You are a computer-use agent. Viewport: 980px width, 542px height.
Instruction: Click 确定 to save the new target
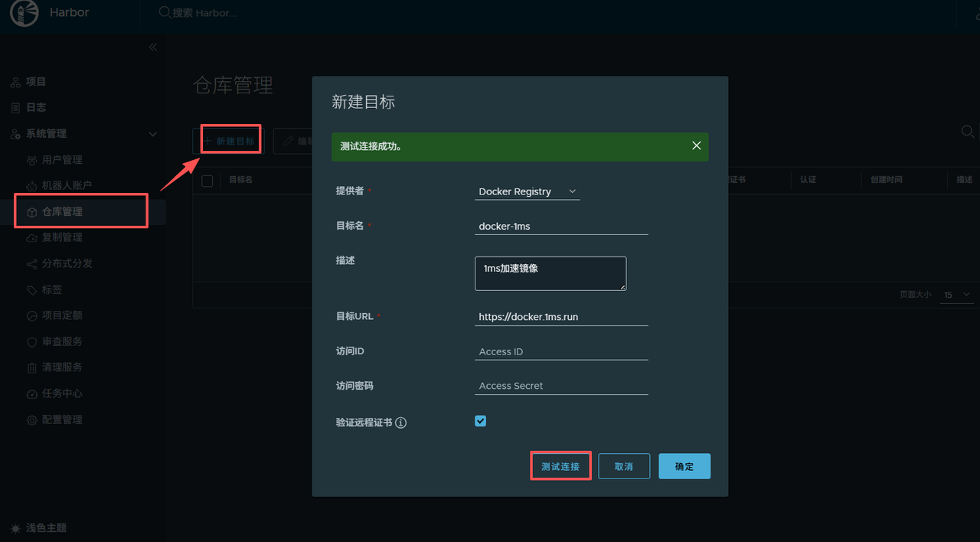684,465
